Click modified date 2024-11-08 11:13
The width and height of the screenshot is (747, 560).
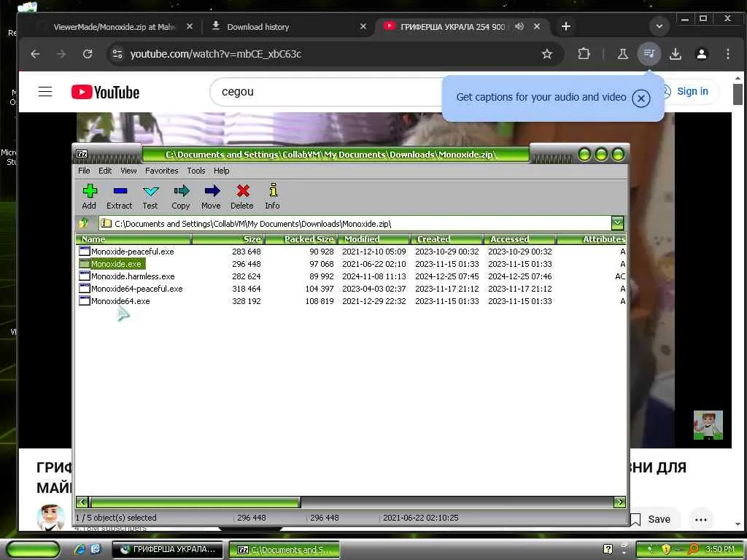pyautogui.click(x=374, y=276)
